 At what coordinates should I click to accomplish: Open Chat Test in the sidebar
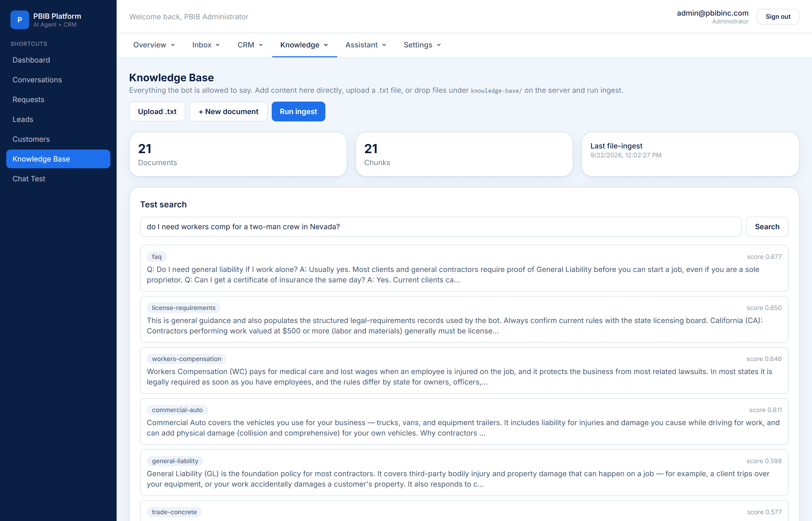(x=58, y=179)
